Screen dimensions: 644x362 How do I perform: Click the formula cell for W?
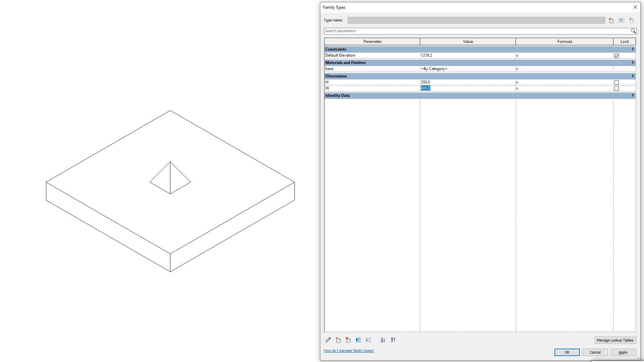(565, 88)
